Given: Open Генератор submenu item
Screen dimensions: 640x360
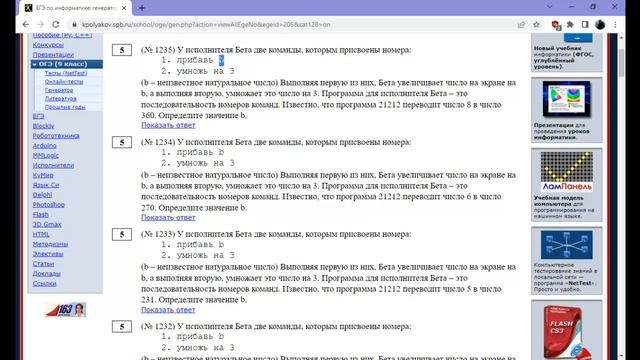Looking at the screenshot, I should [59, 90].
